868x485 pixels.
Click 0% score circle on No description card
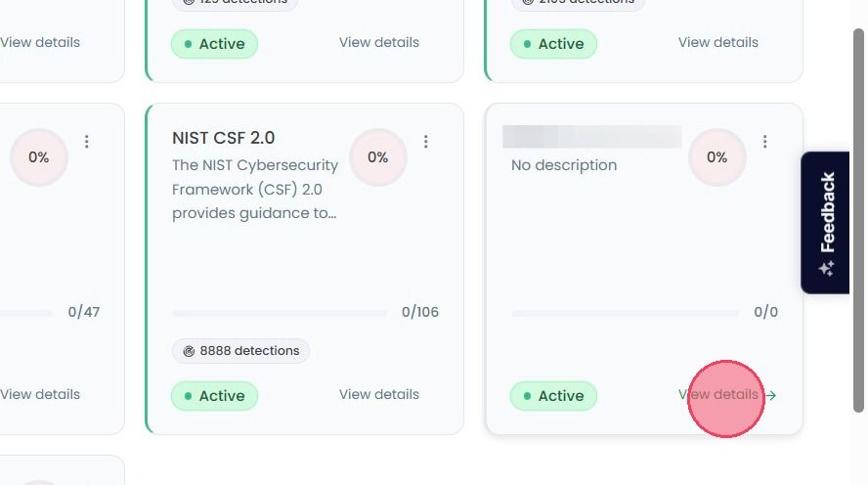(x=716, y=157)
